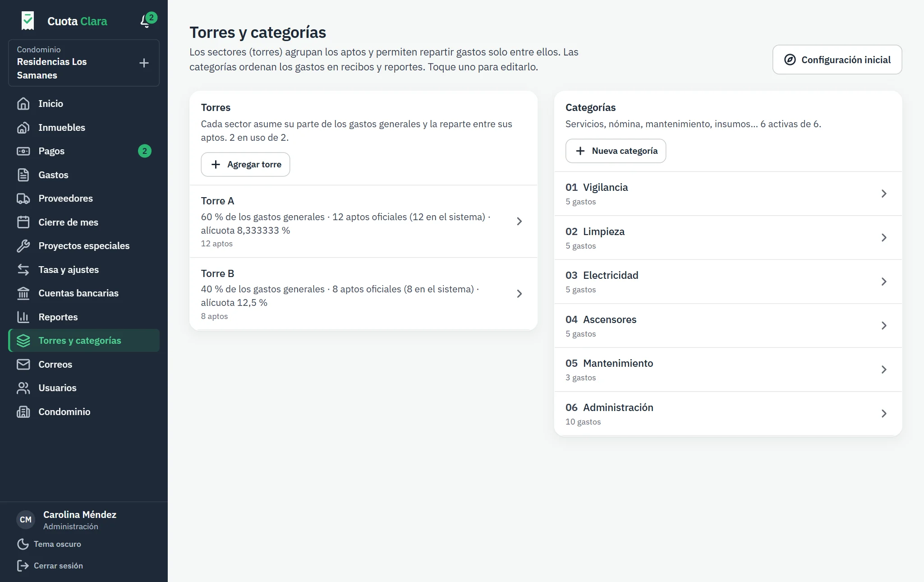
Task: Expand the Torre B row chevron
Action: pos(519,294)
